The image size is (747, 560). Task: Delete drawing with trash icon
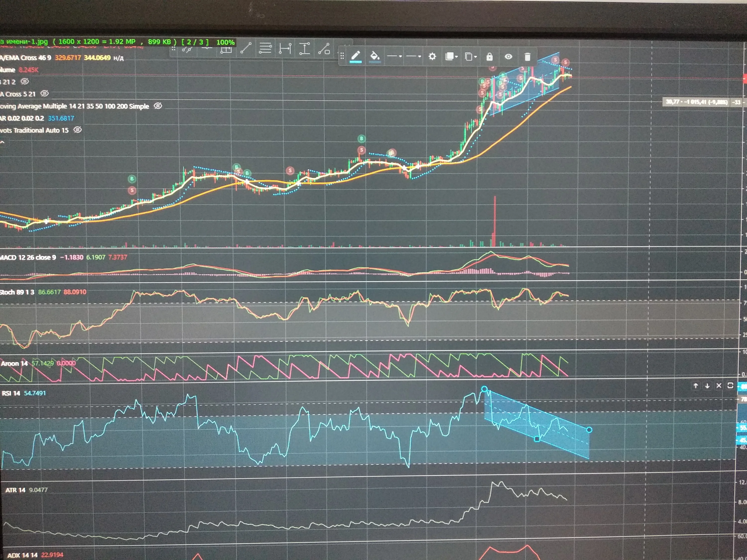[527, 57]
